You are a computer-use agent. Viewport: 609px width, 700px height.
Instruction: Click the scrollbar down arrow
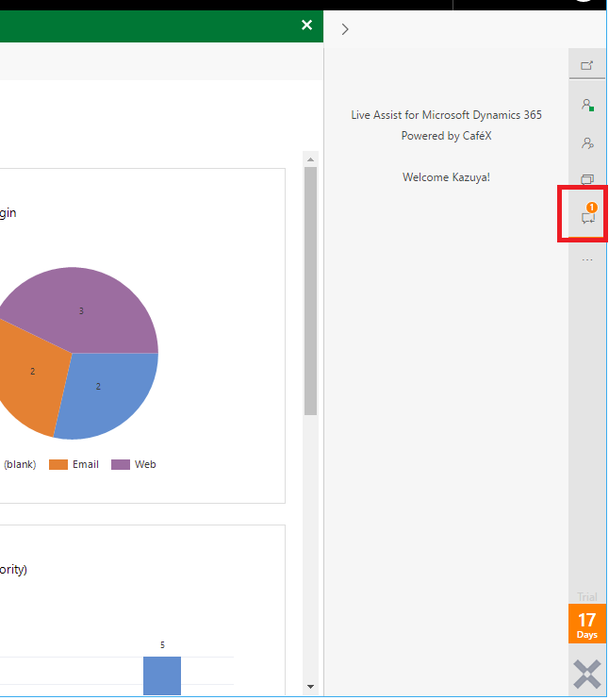click(x=310, y=687)
